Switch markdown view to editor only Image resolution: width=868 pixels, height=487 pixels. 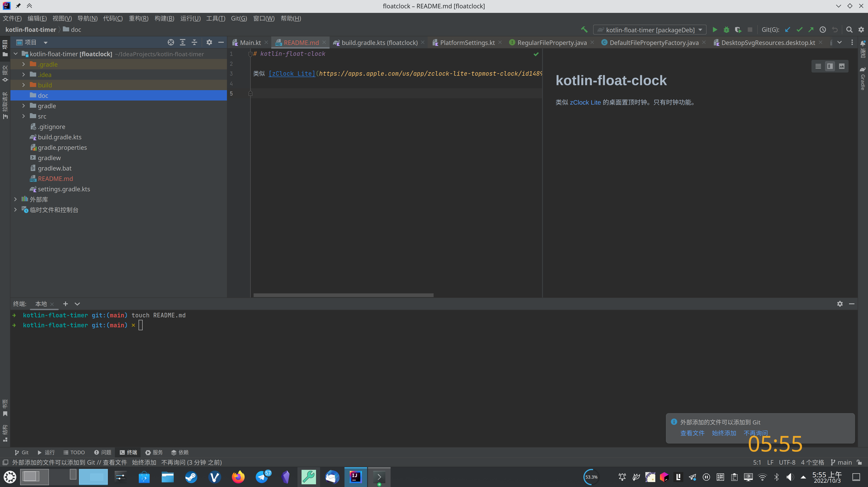click(x=818, y=66)
